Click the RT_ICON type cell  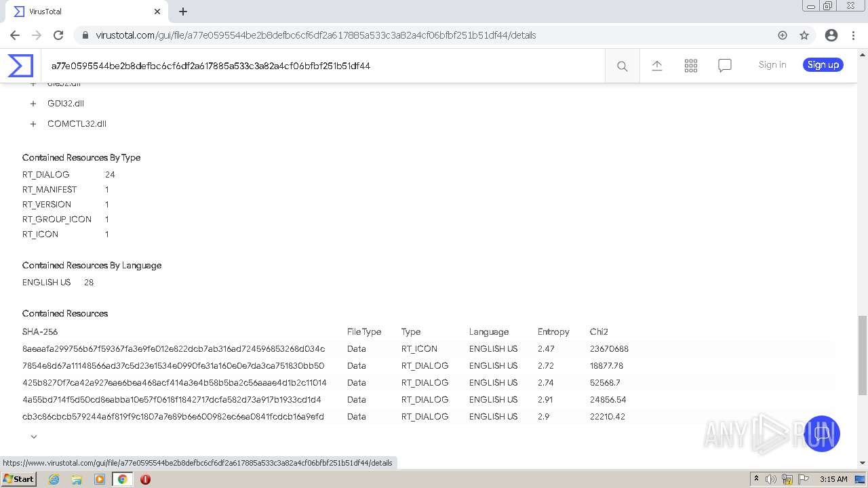419,349
